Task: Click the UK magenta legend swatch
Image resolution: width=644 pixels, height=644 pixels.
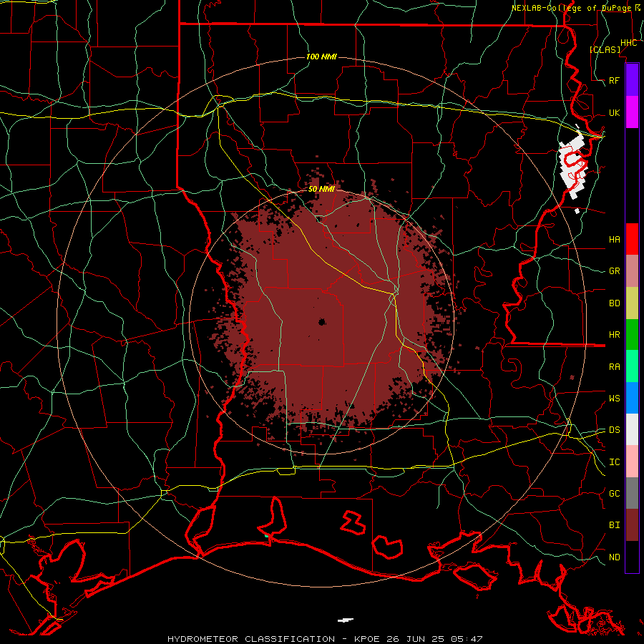Action: tap(632, 112)
